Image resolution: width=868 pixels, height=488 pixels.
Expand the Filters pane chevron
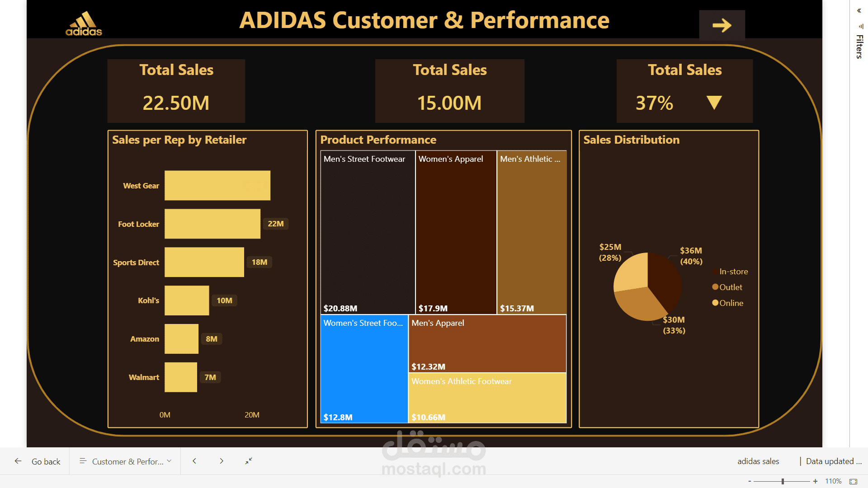pos(859,11)
